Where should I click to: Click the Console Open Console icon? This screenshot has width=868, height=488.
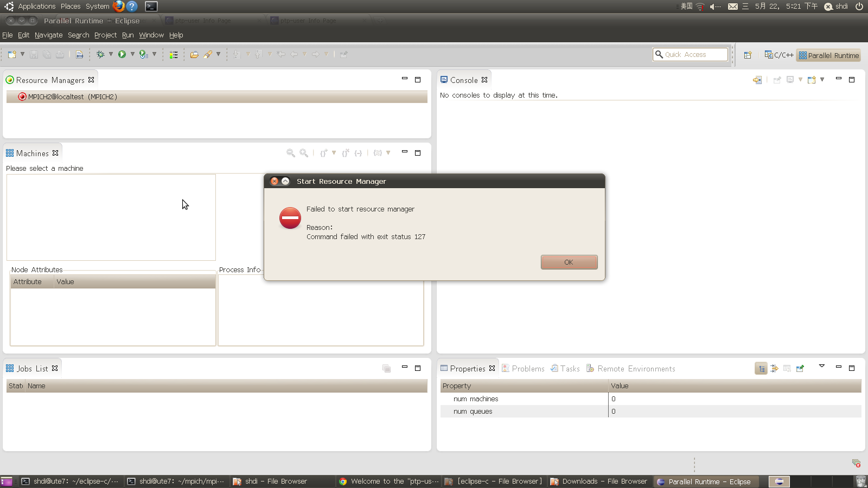812,80
